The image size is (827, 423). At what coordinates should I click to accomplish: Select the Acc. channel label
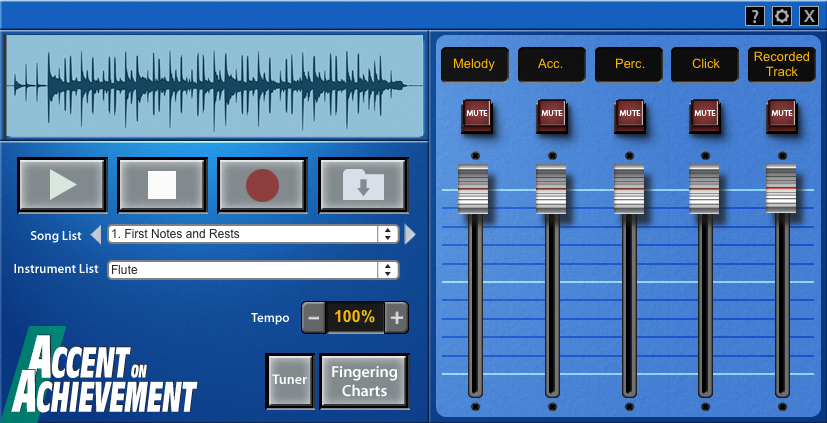[x=551, y=64]
